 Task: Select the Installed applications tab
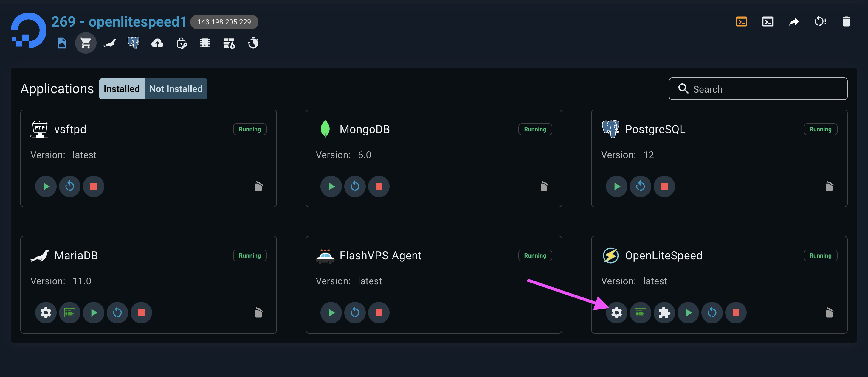(122, 89)
